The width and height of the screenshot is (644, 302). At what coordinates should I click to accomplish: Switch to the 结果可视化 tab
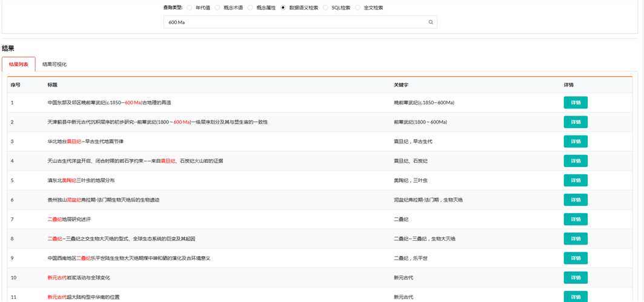pyautogui.click(x=55, y=64)
